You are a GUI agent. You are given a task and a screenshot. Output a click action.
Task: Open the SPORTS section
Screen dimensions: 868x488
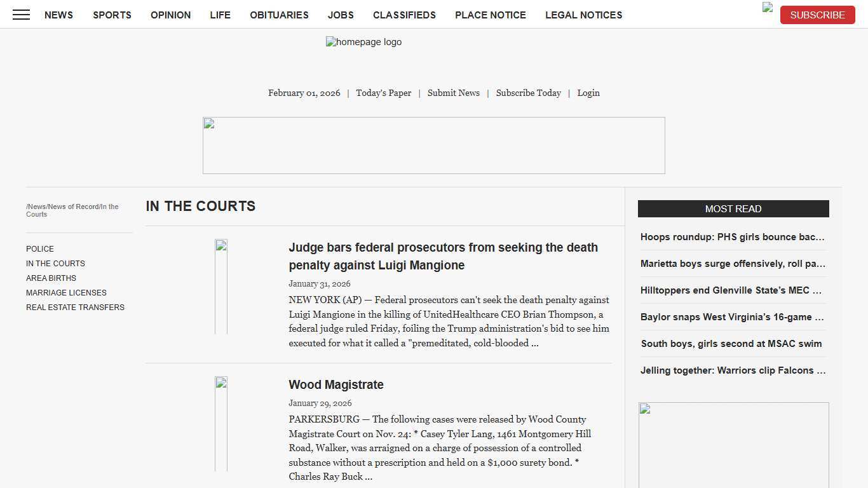pyautogui.click(x=112, y=15)
